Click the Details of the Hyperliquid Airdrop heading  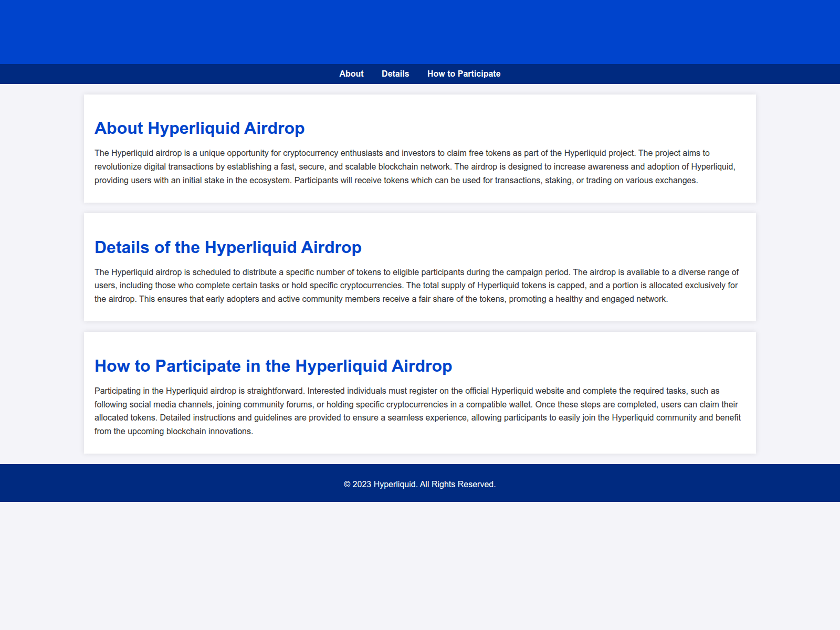228,247
